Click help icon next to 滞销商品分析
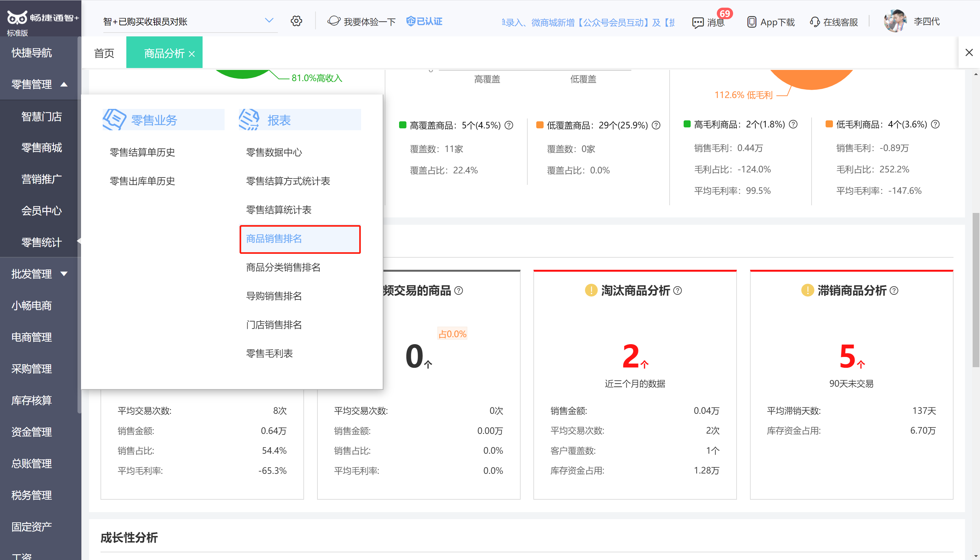Image resolution: width=980 pixels, height=560 pixels. point(894,291)
